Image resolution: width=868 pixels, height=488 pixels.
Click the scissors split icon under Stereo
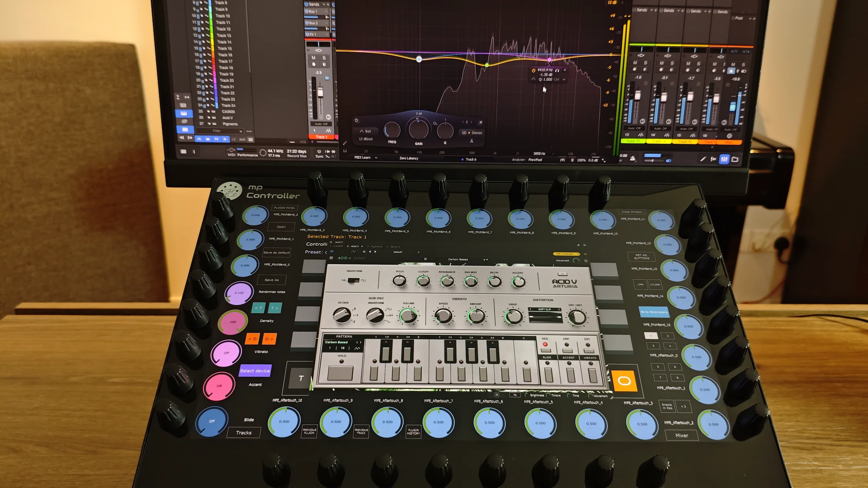pos(471,141)
